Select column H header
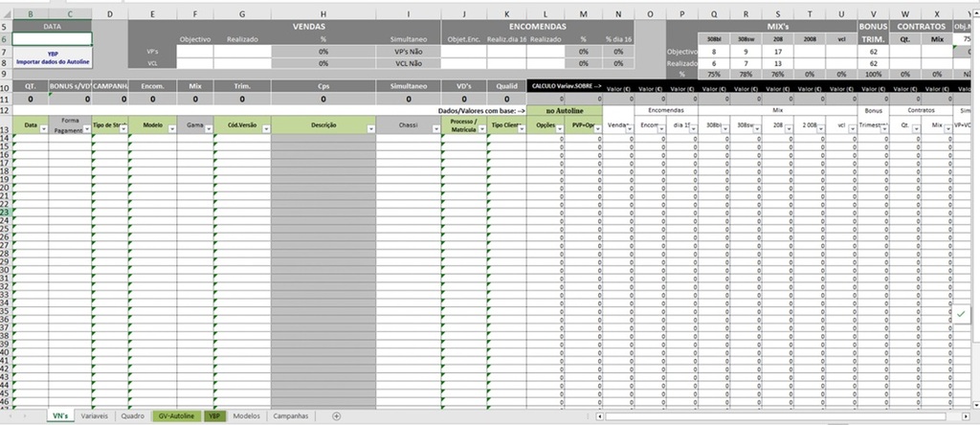 [323, 14]
